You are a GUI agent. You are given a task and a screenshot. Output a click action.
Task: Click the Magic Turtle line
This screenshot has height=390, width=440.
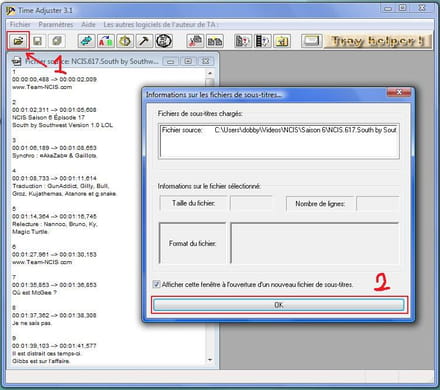[x=30, y=232]
